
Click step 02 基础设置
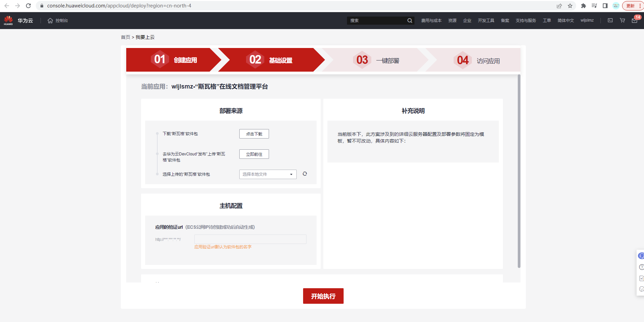[x=271, y=60]
